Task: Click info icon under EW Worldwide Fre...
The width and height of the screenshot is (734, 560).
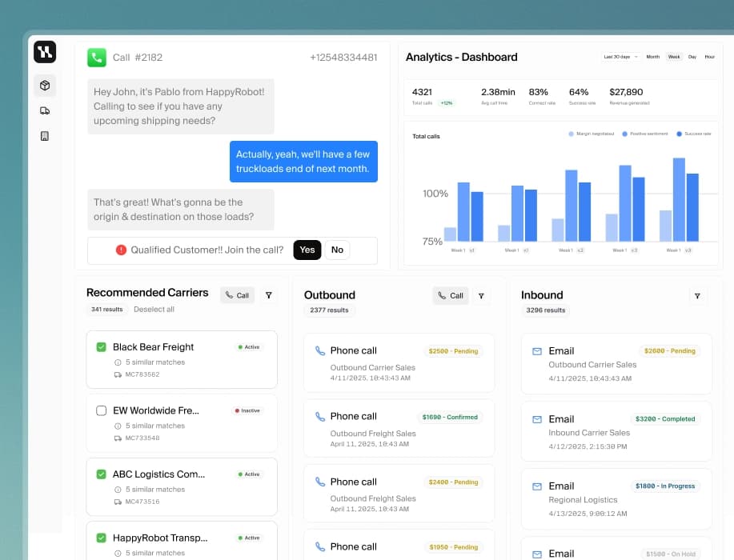Action: (118, 426)
